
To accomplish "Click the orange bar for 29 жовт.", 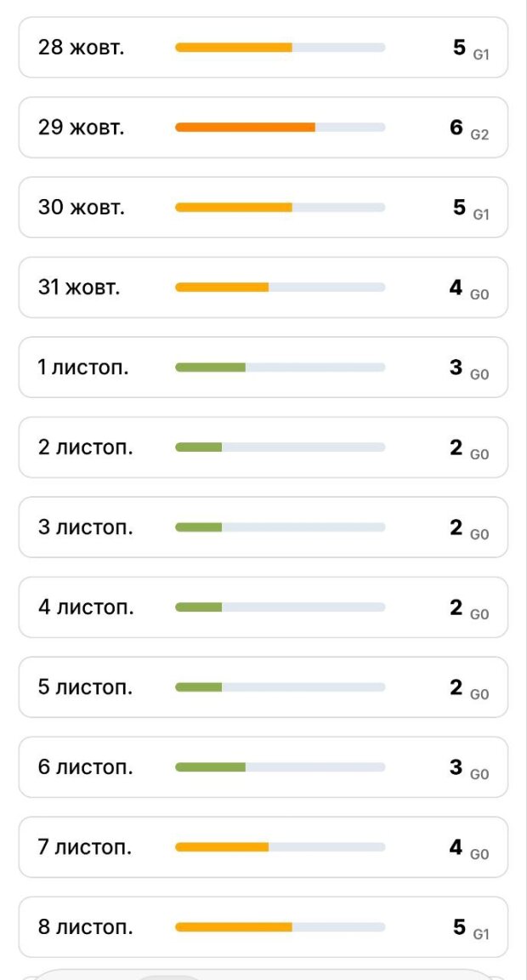I will (x=245, y=128).
